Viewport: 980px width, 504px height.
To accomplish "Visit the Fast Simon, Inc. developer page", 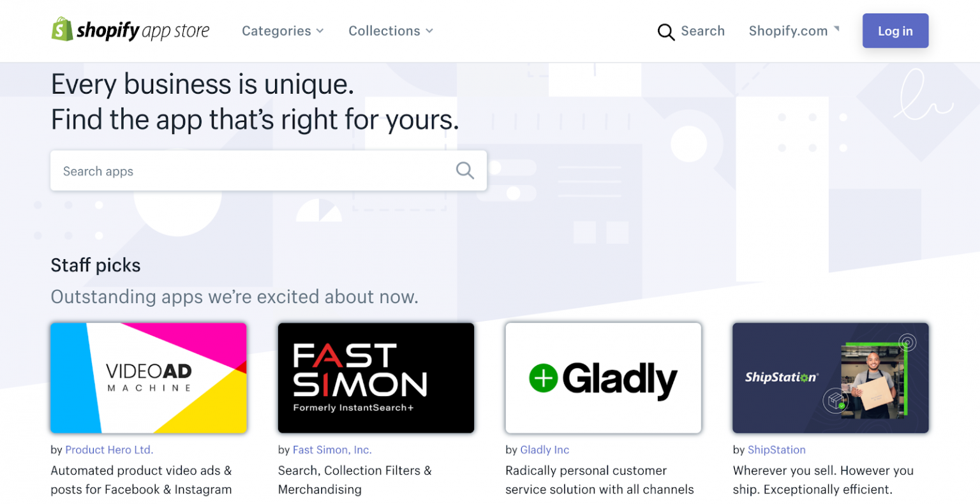I will pyautogui.click(x=332, y=450).
